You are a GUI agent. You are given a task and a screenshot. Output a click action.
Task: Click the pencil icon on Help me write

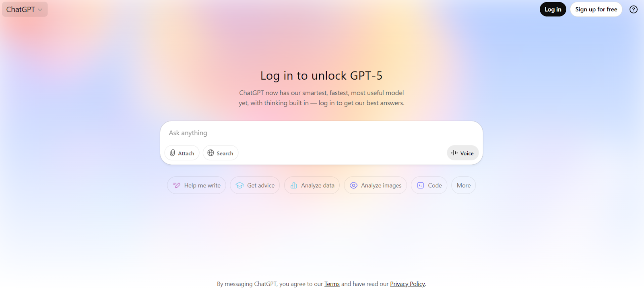point(177,185)
